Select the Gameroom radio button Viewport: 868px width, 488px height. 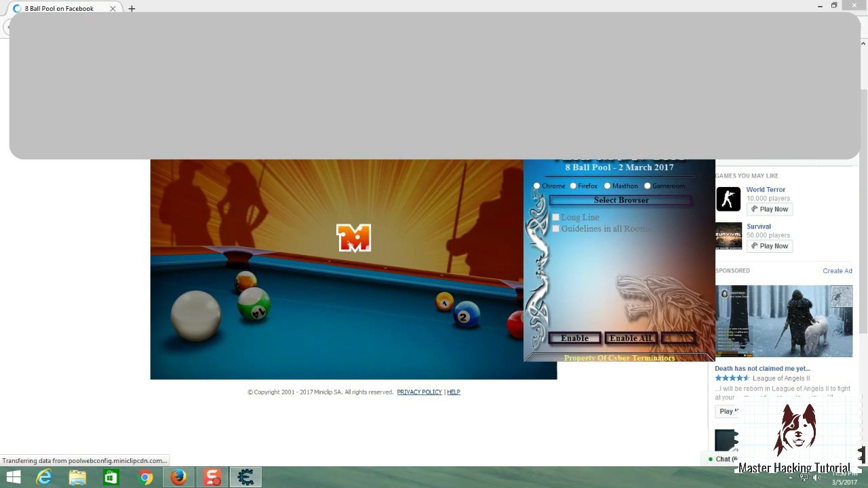point(647,186)
